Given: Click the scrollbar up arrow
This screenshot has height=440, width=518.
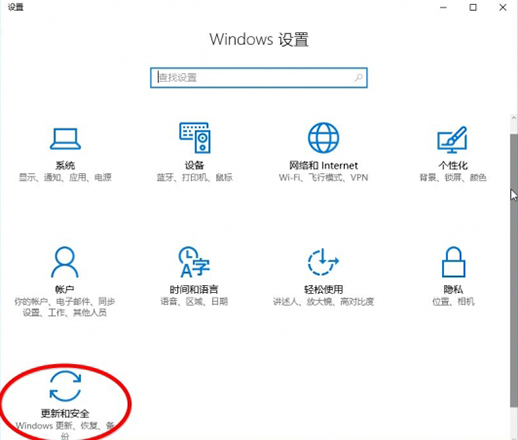Looking at the screenshot, I should [x=514, y=118].
